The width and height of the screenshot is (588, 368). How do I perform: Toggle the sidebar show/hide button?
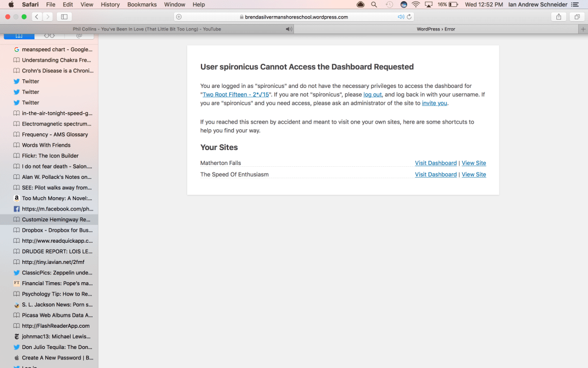64,17
